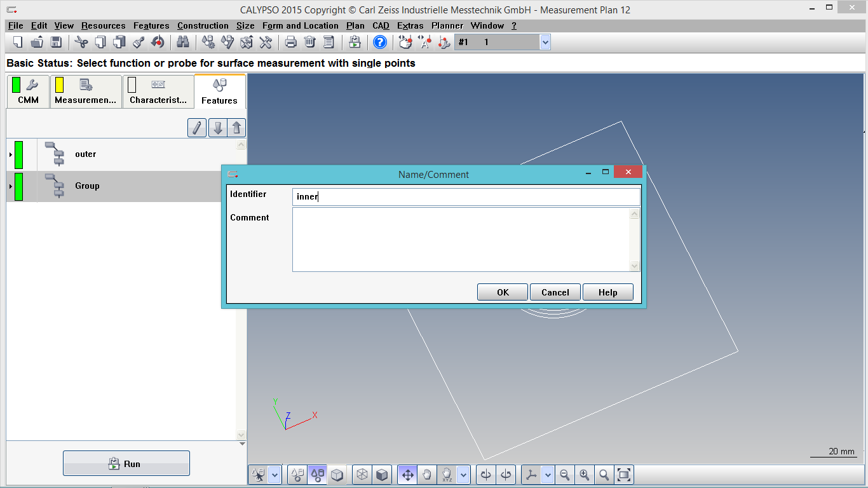Click the clipboard run icon in toolbar
The height and width of the screenshot is (488, 868).
(355, 42)
